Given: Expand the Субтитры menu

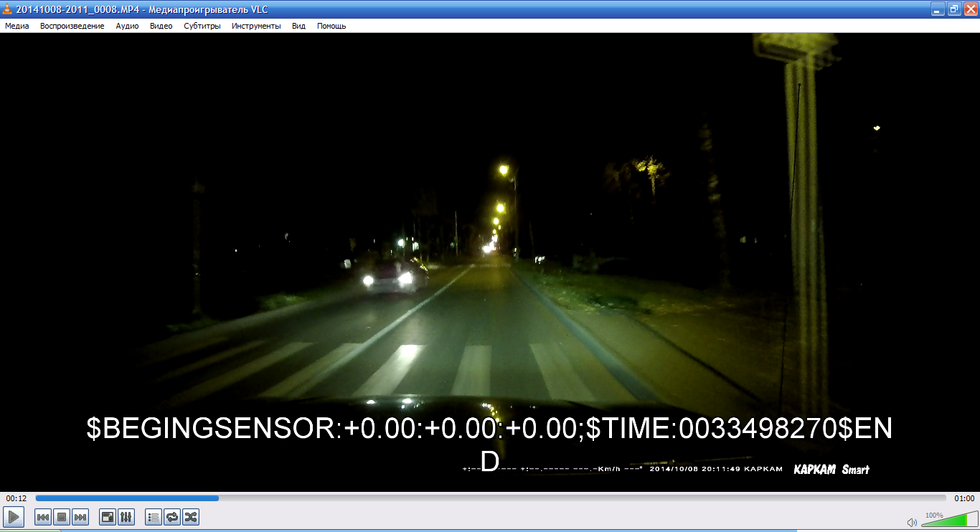Looking at the screenshot, I should [x=202, y=26].
